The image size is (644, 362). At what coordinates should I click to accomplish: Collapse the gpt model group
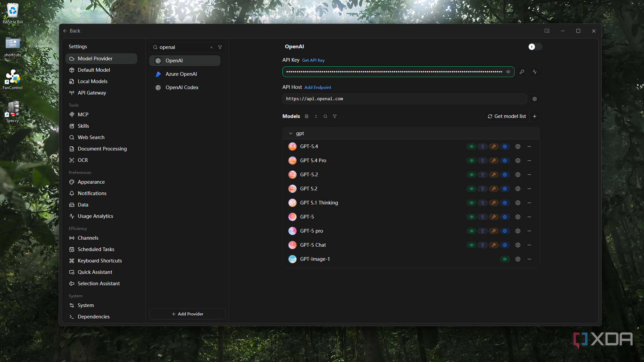coord(291,133)
